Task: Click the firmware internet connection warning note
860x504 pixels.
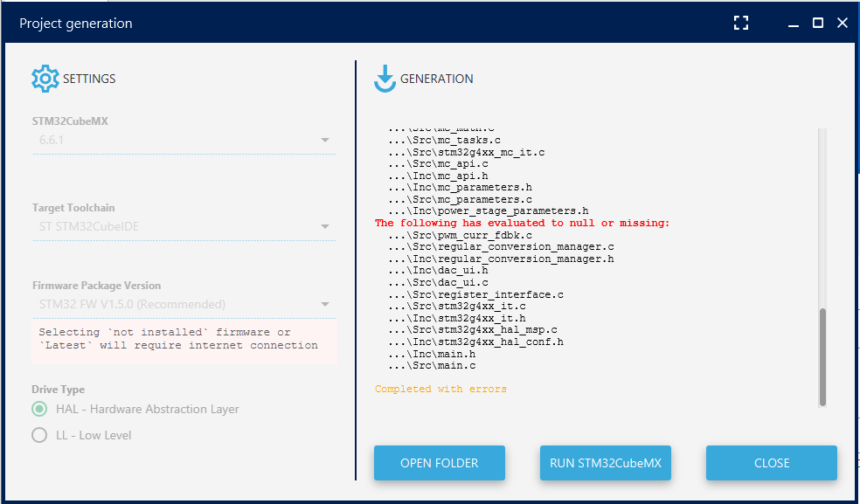Action: 184,342
